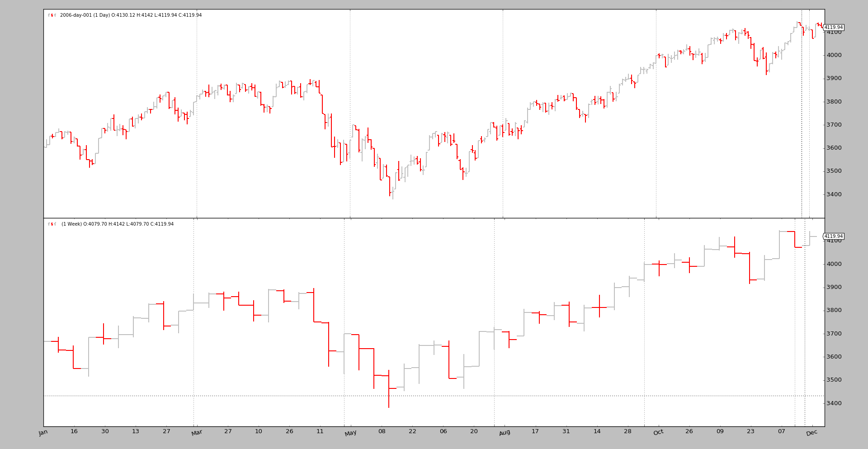
Task: Click the Dec date axis label
Action: click(812, 433)
